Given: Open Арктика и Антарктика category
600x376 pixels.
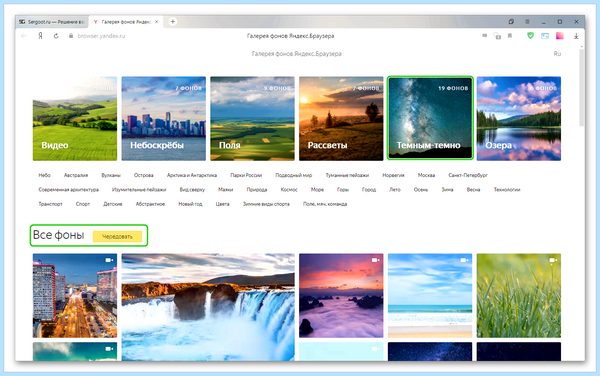Looking at the screenshot, I should 192,175.
